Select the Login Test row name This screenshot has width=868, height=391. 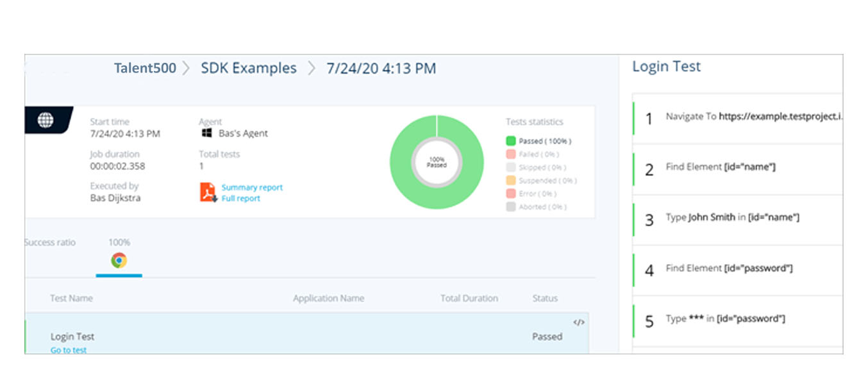(x=72, y=337)
